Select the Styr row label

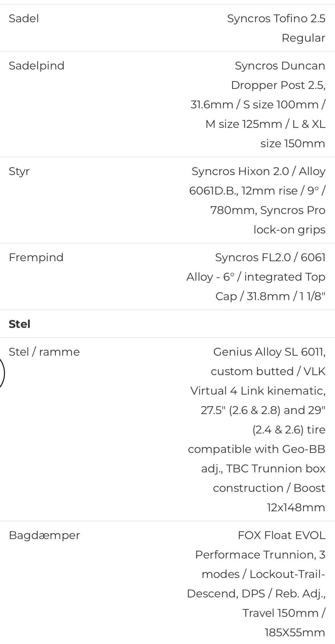tap(19, 171)
